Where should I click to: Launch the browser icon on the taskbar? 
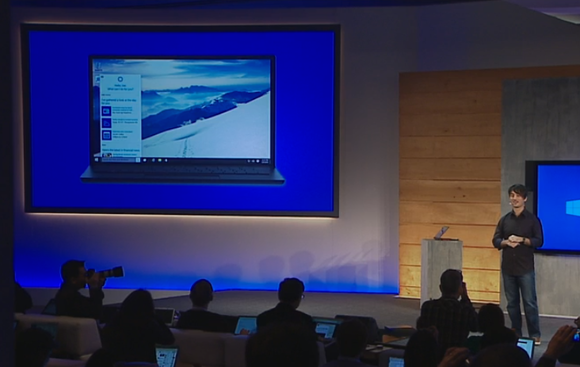pos(153,160)
